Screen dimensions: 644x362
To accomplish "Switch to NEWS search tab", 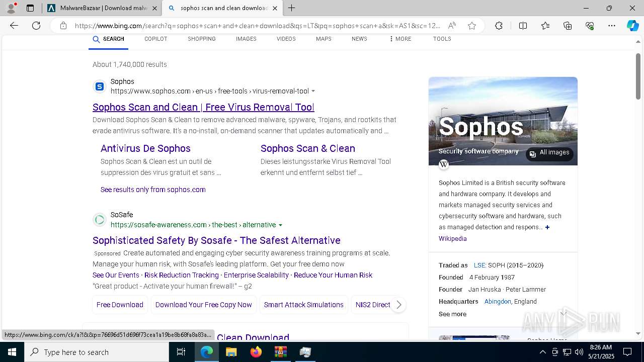I will (x=359, y=39).
